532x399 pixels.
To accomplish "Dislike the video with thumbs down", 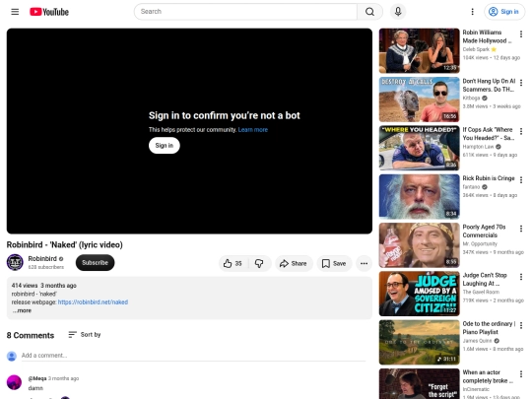I will (x=259, y=263).
